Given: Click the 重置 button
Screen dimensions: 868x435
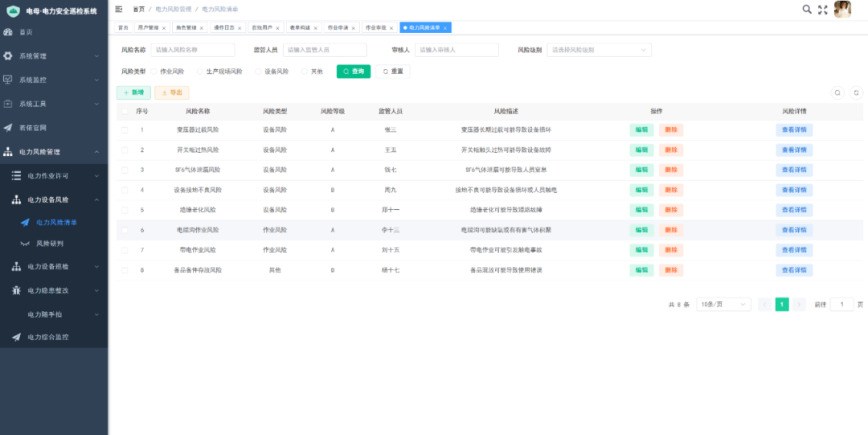Looking at the screenshot, I should [393, 72].
